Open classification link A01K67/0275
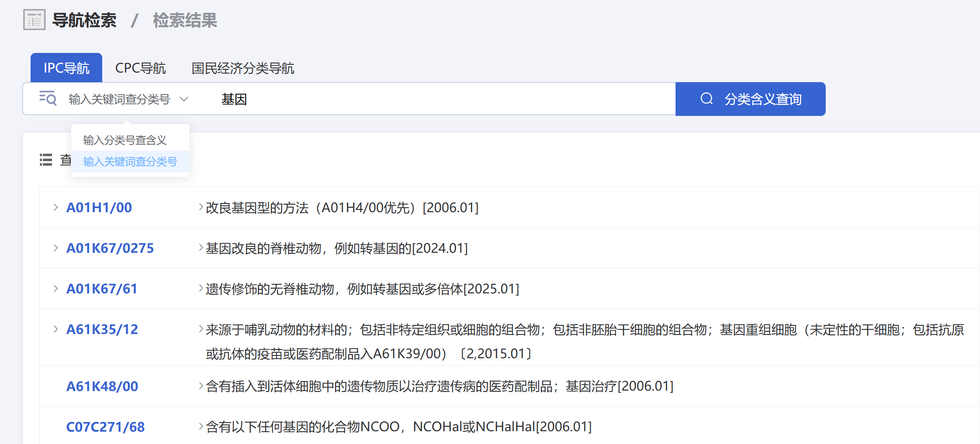 coord(110,248)
